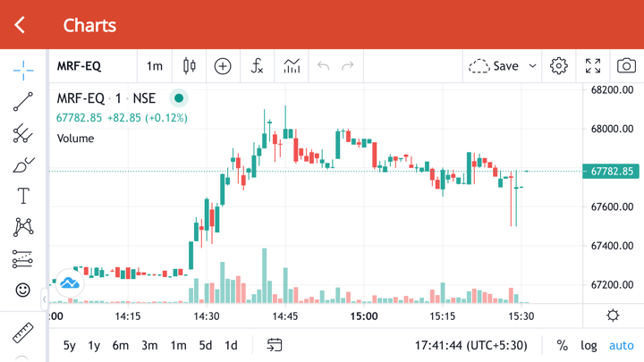Viewport: 644px width, 362px height.
Task: Toggle the auto scale
Action: tap(622, 346)
